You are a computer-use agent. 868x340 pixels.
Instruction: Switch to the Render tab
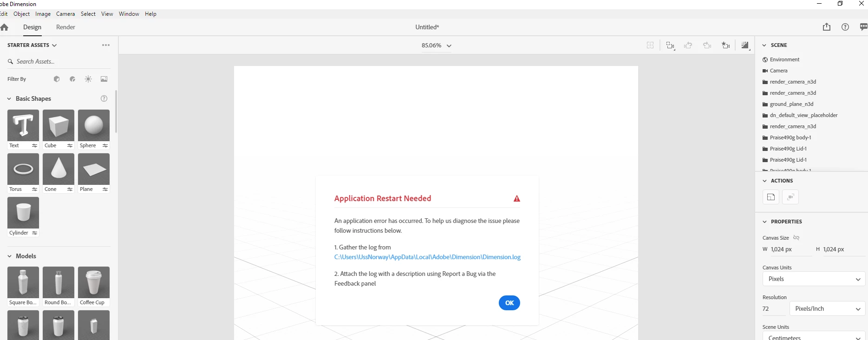[x=65, y=27]
